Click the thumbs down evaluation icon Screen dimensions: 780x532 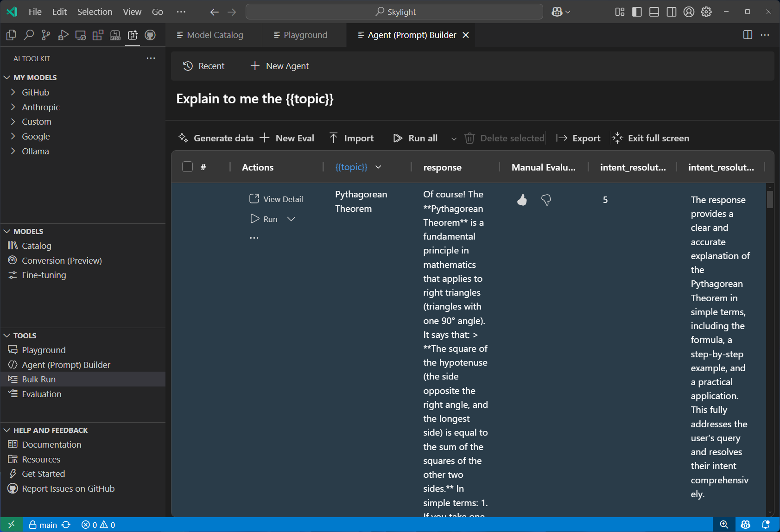(546, 200)
